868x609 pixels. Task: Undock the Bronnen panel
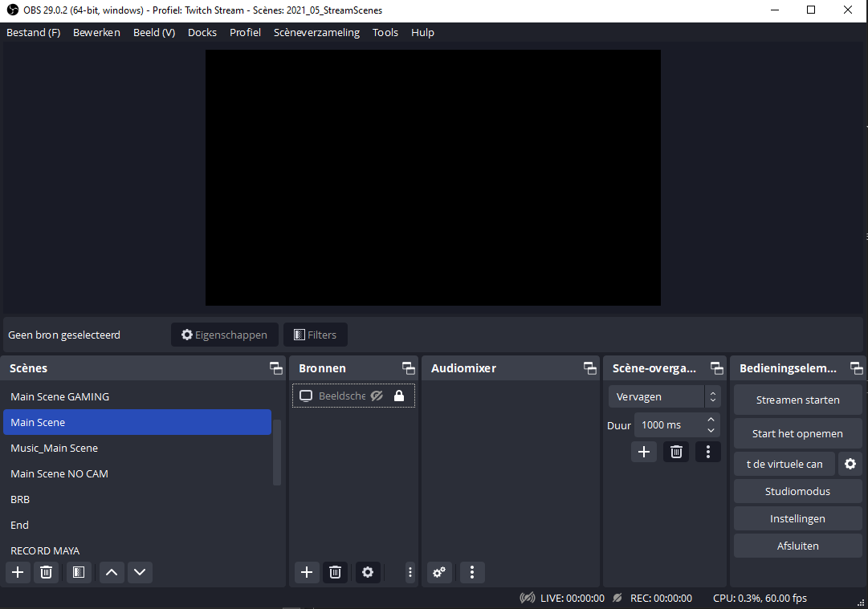click(x=409, y=368)
